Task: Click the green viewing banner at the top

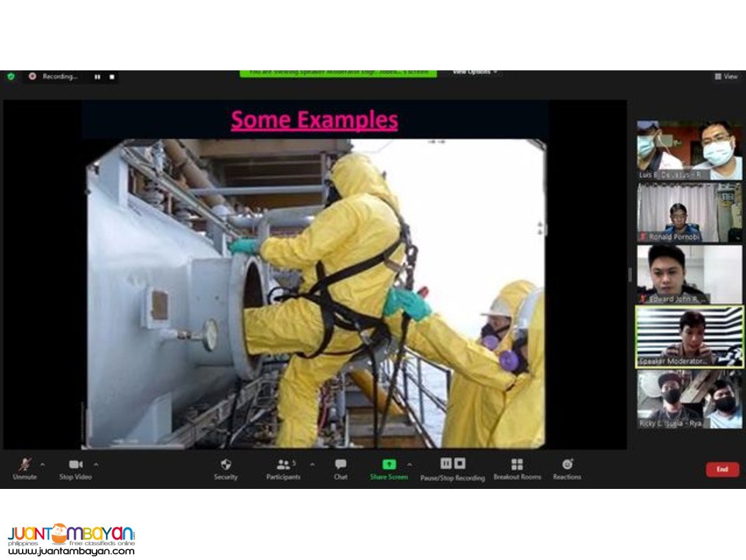Action: 339,72
